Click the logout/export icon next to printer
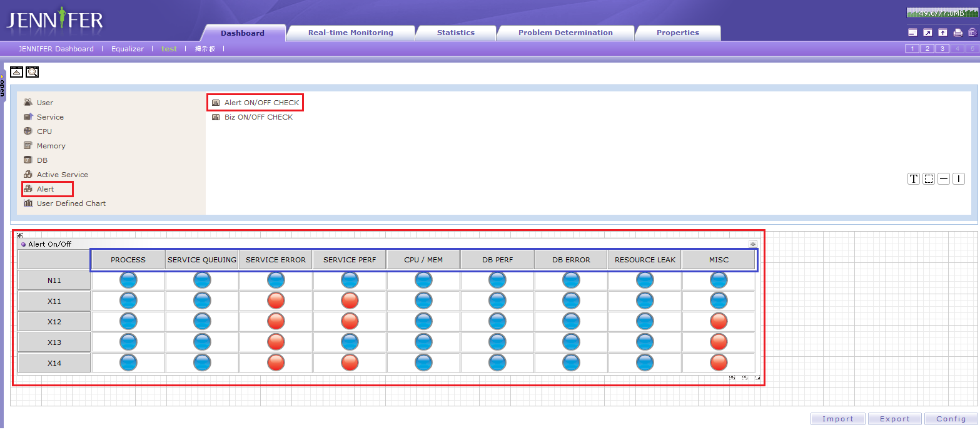 pyautogui.click(x=972, y=33)
